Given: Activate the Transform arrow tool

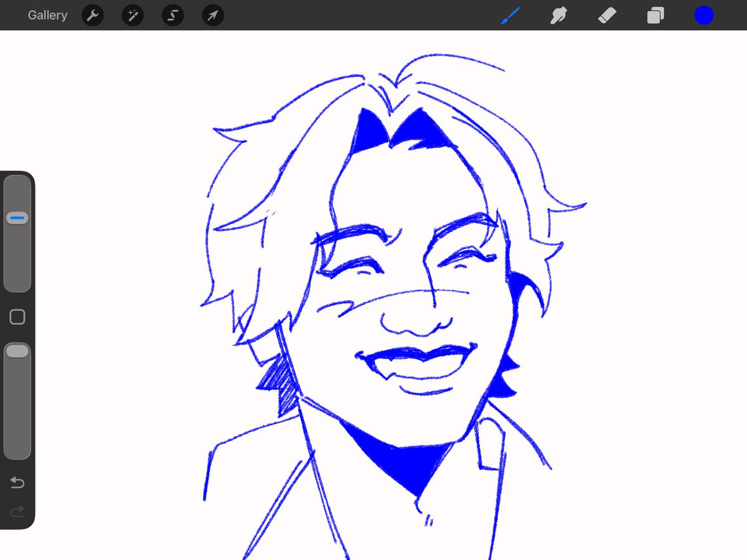Looking at the screenshot, I should pyautogui.click(x=213, y=15).
